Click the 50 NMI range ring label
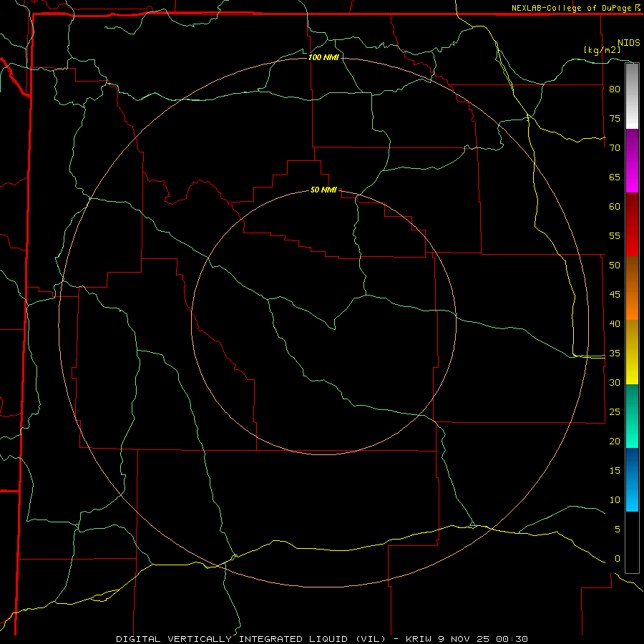644x644 pixels. coord(323,190)
